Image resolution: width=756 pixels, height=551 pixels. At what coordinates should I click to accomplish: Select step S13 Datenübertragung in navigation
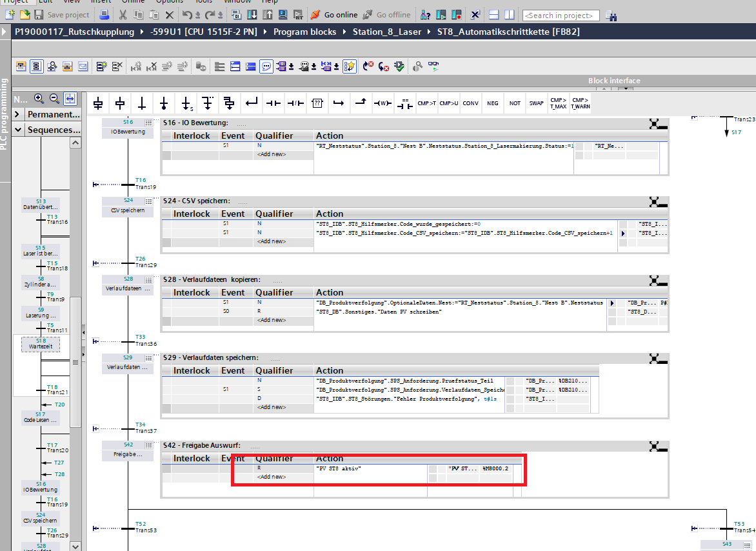click(x=41, y=204)
